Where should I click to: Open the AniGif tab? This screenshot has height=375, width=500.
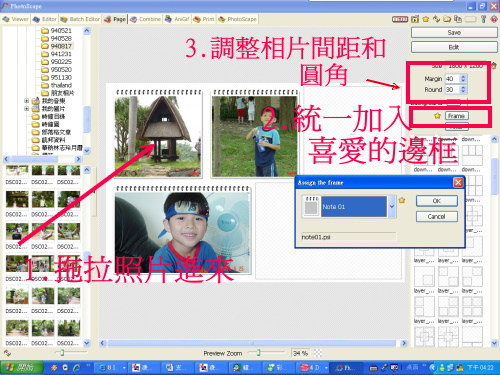177,19
